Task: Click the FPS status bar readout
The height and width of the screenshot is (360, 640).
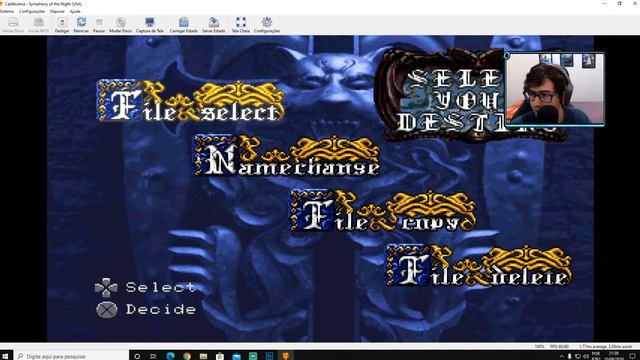Action: [559, 347]
